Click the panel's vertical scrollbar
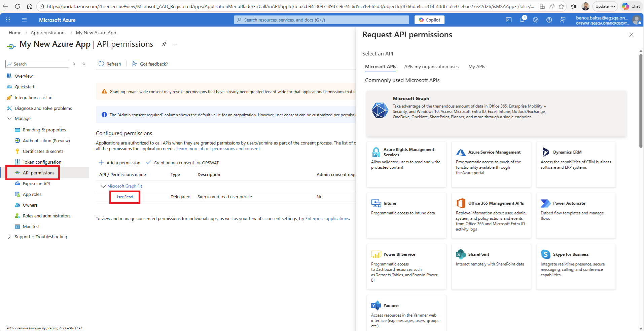Viewport: 644px width, 331px height. pos(641,101)
